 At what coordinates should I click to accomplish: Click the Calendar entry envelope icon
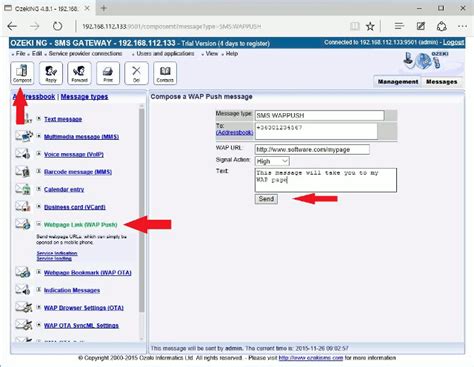point(23,189)
